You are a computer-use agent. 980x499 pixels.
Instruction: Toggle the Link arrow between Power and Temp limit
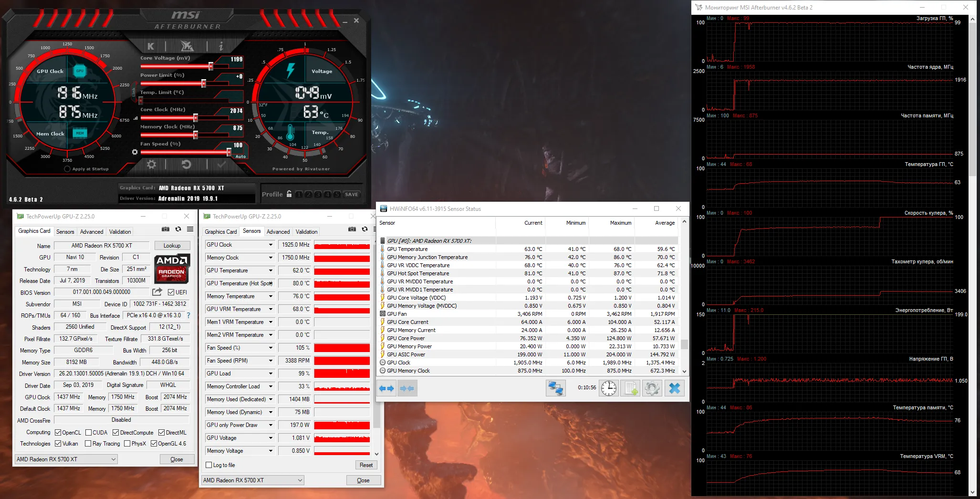click(134, 92)
